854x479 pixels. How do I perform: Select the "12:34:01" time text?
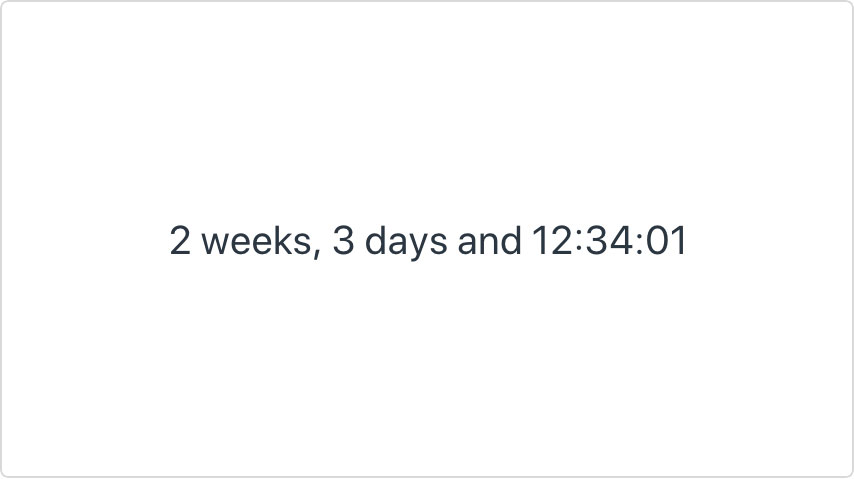point(609,240)
